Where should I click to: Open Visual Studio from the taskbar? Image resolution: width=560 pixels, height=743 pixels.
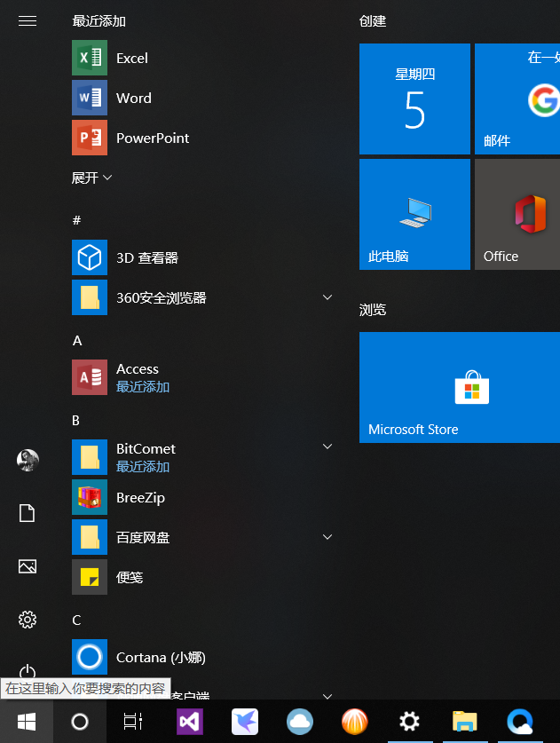(x=190, y=721)
